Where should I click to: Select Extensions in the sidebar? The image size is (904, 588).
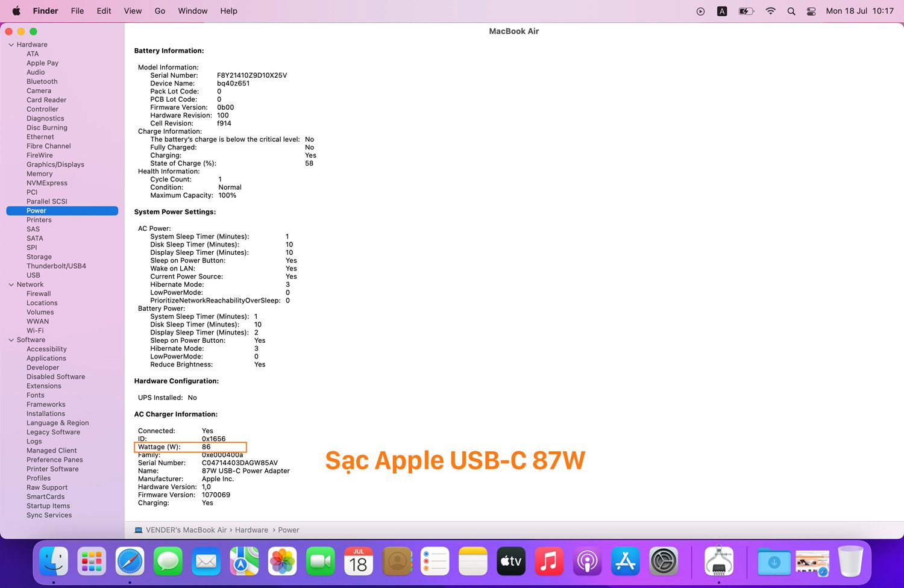tap(44, 386)
